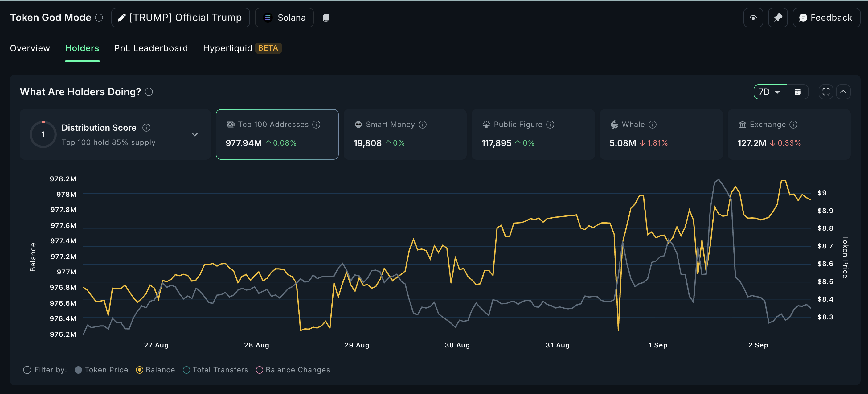Click the Feedback button
The height and width of the screenshot is (394, 868).
point(826,18)
